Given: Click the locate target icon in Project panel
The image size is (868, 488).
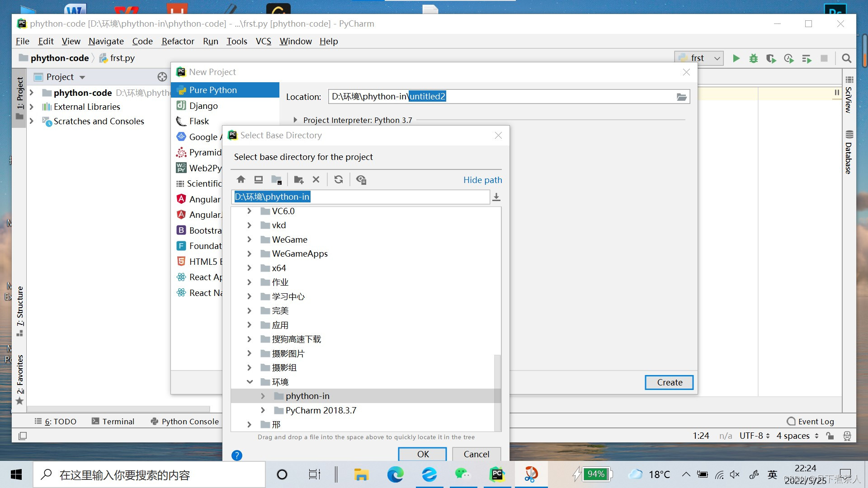Looking at the screenshot, I should click(162, 77).
